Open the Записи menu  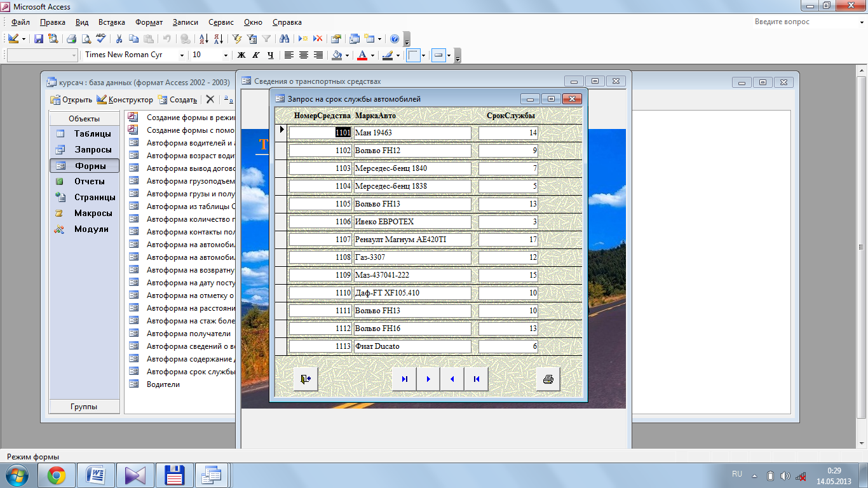187,22
